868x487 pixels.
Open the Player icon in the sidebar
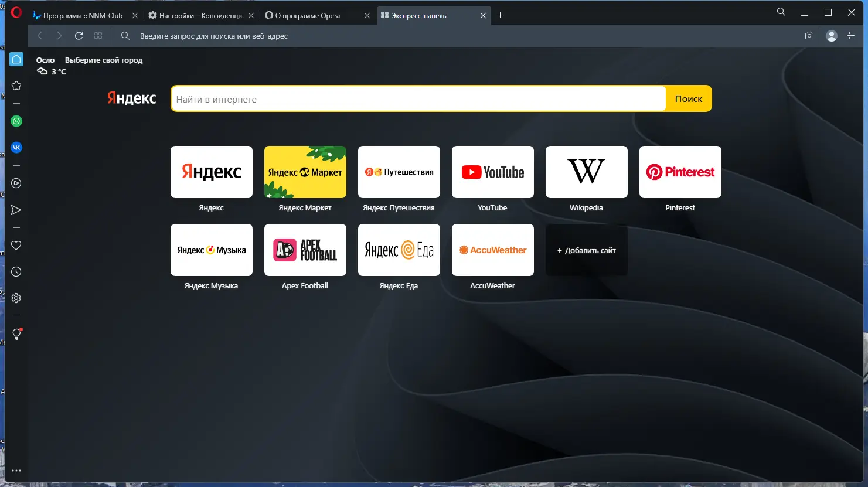click(16, 183)
